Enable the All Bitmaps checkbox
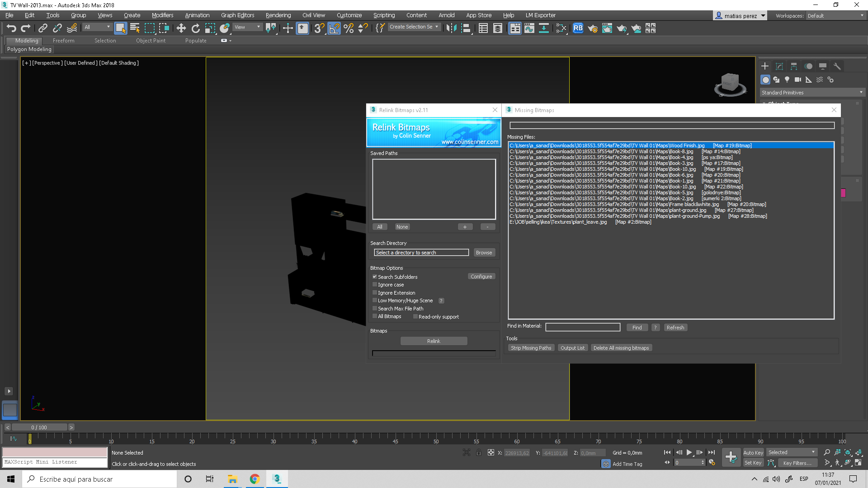The height and width of the screenshot is (488, 868). (374, 316)
